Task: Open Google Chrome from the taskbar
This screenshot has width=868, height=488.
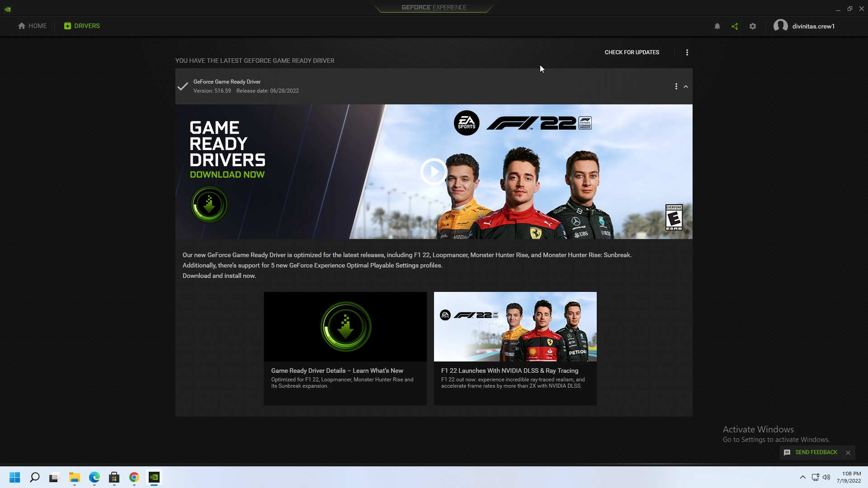Action: [134, 477]
